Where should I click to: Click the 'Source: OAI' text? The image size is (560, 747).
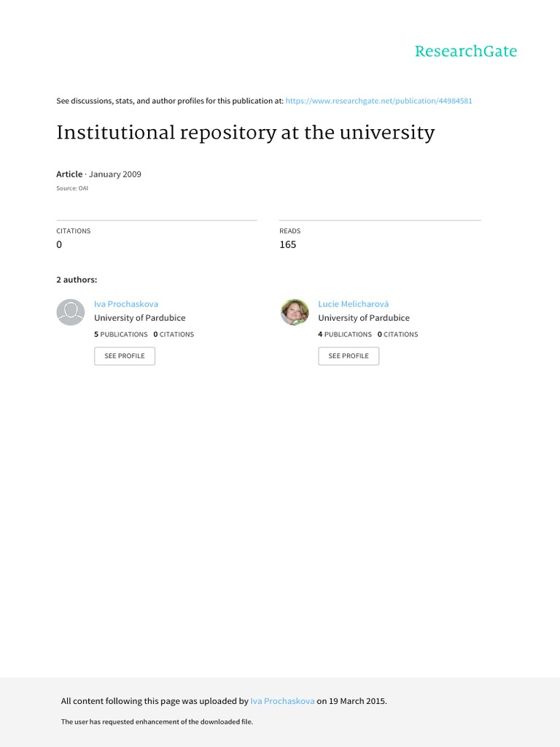click(72, 188)
